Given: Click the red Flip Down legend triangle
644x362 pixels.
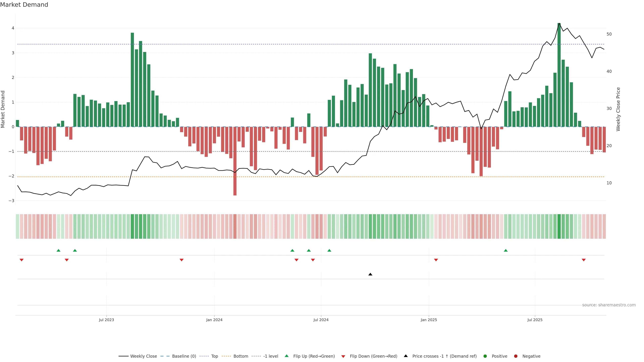Looking at the screenshot, I should (343, 356).
